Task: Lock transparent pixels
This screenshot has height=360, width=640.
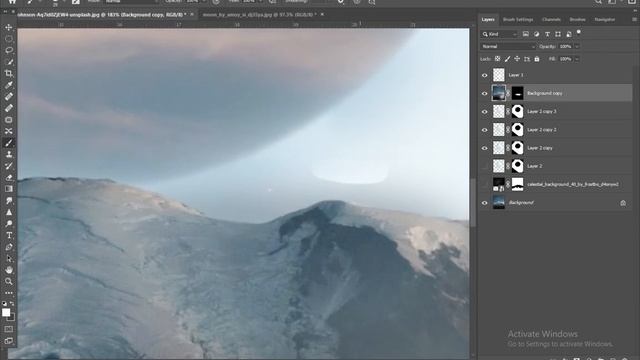Action: [x=497, y=59]
